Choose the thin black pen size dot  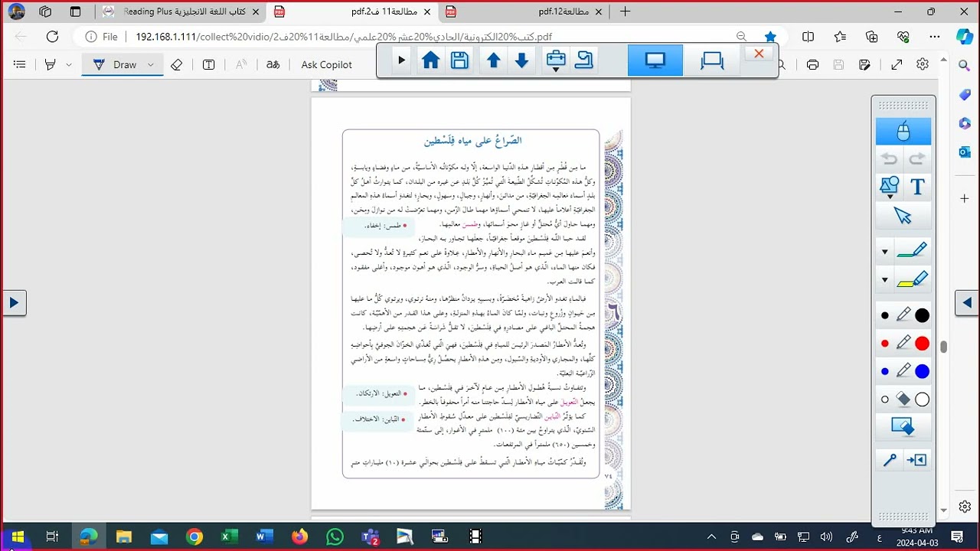(885, 315)
